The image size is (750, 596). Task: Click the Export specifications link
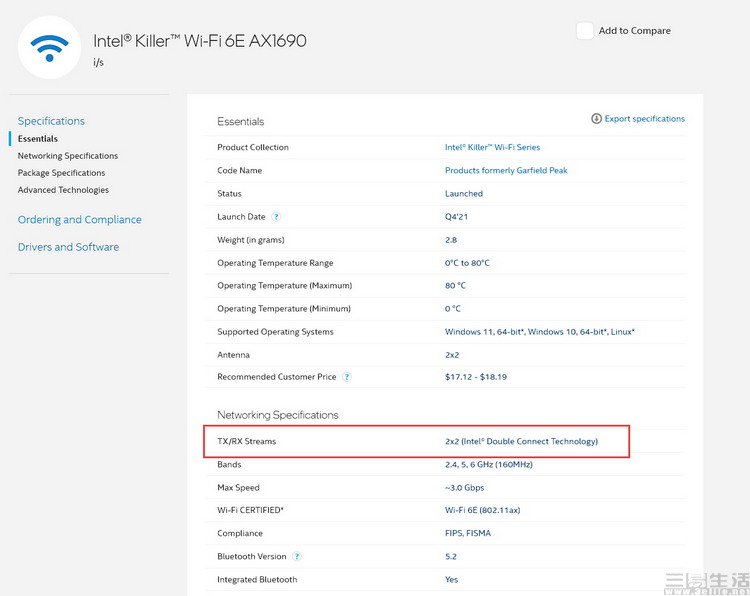pyautogui.click(x=644, y=119)
